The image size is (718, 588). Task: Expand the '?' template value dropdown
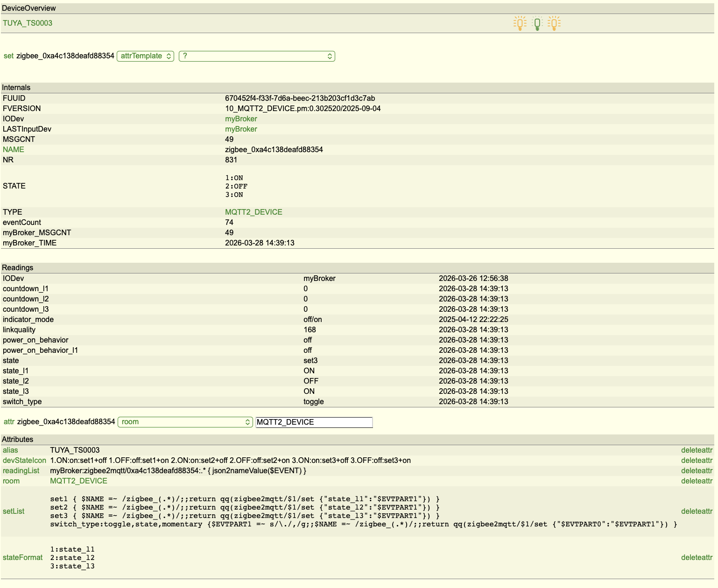[257, 56]
